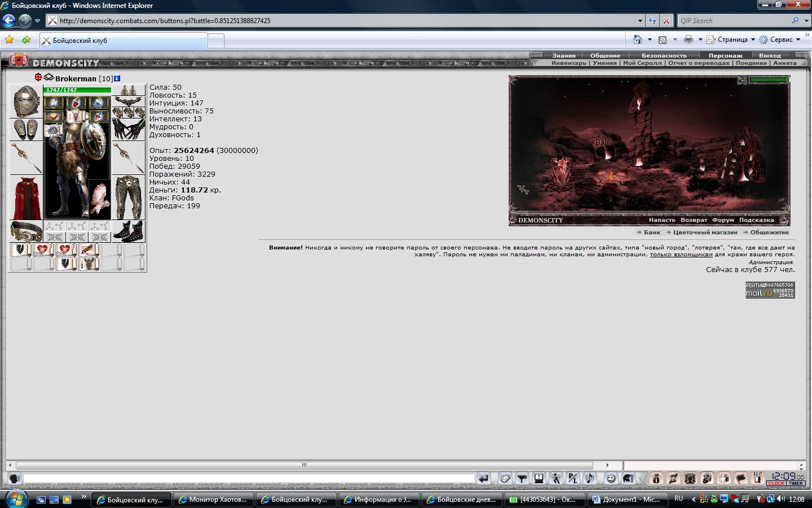Click the sound note icon in chat bar
Screen dimensions: 812x508
[590, 479]
